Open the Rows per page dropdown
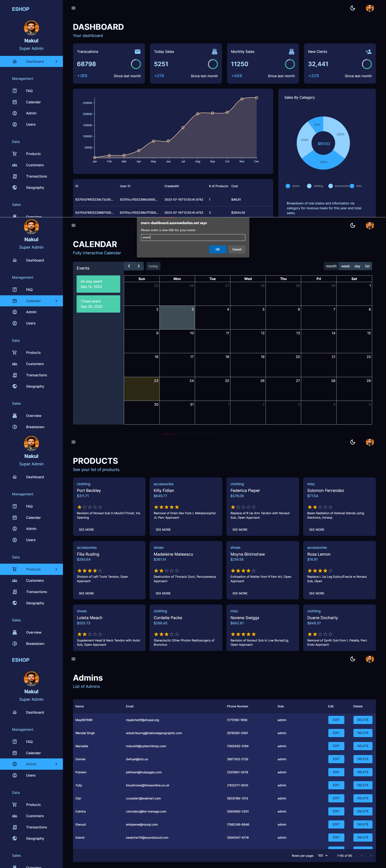386x868 pixels. click(x=323, y=856)
